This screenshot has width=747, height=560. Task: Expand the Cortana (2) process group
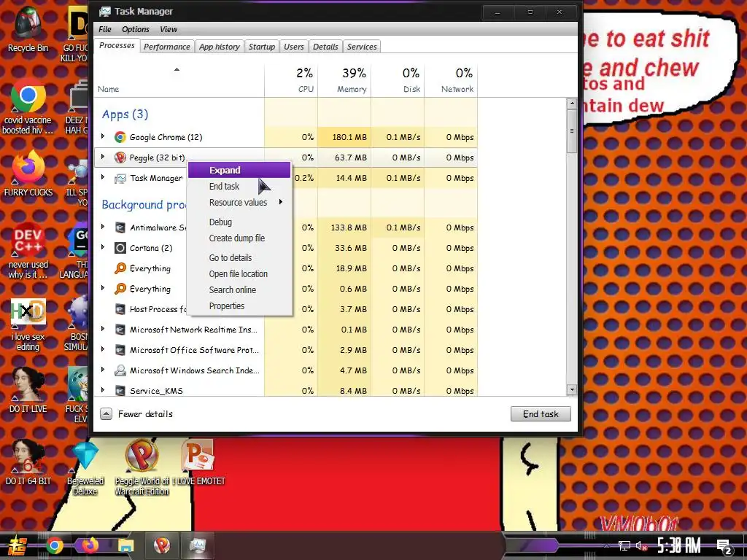click(x=103, y=248)
